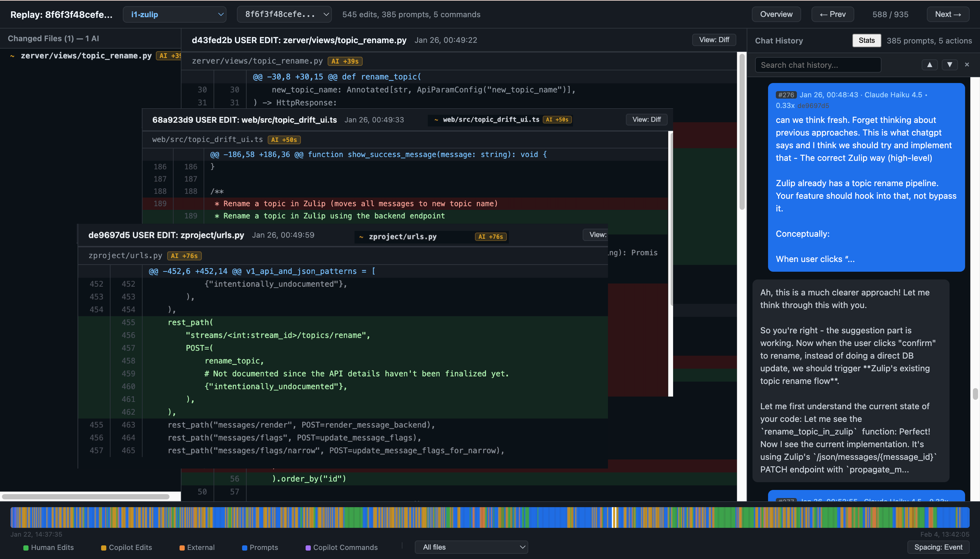Click the de9697d5 commit hash link in prompt

[813, 106]
